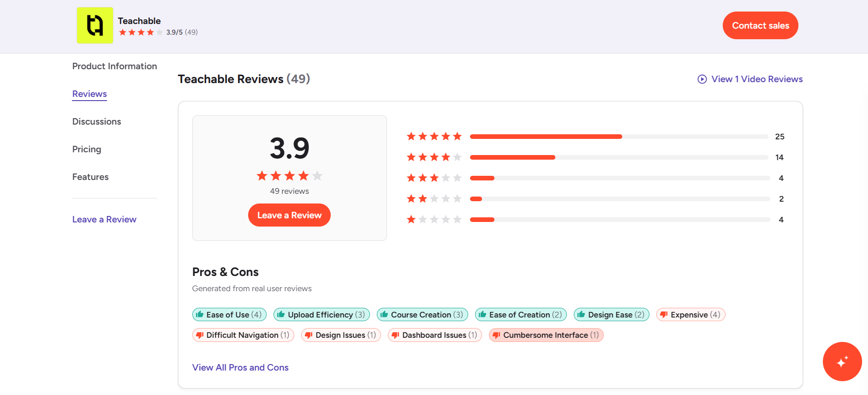Click the three-star rating row stars
This screenshot has width=868, height=395.
[x=434, y=178]
